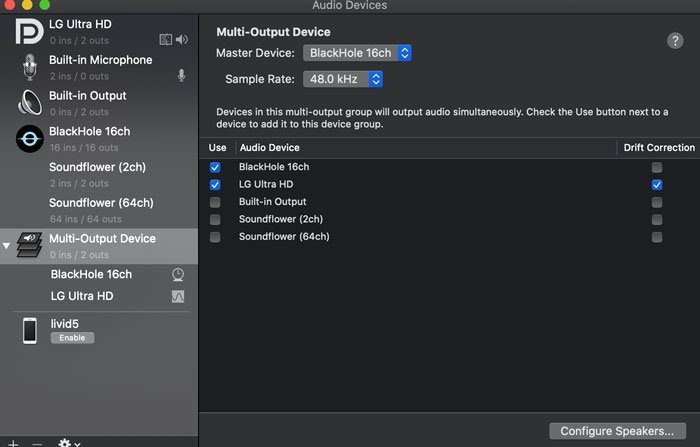Click '16 ins / 16 outs' under BlackHole

(x=84, y=148)
